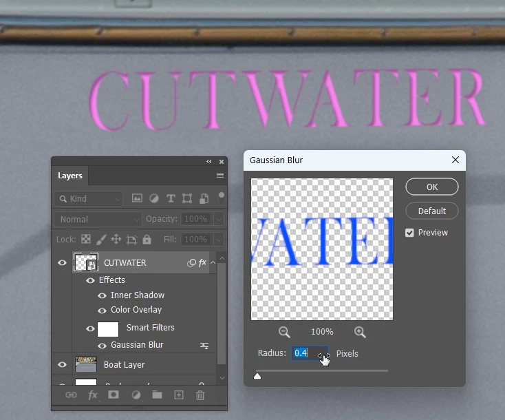
Task: Click the Fill value field
Action: point(197,240)
